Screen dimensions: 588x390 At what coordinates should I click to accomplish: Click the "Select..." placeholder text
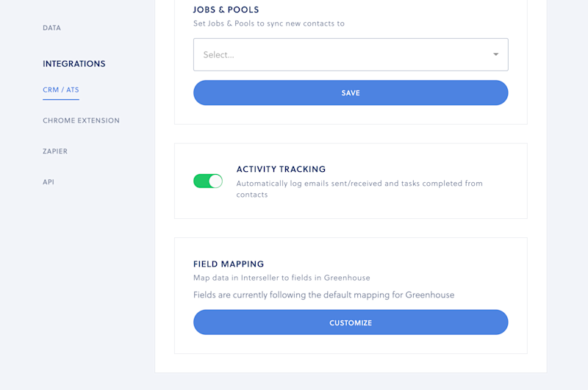(218, 55)
